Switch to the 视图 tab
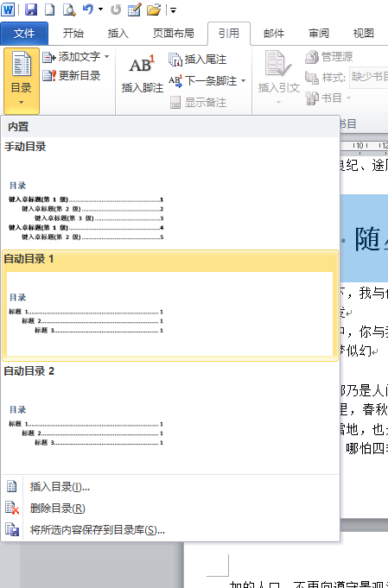The width and height of the screenshot is (388, 588). [x=364, y=34]
